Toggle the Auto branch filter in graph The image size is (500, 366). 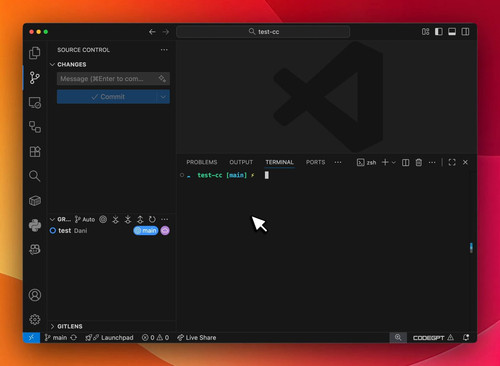click(85, 219)
